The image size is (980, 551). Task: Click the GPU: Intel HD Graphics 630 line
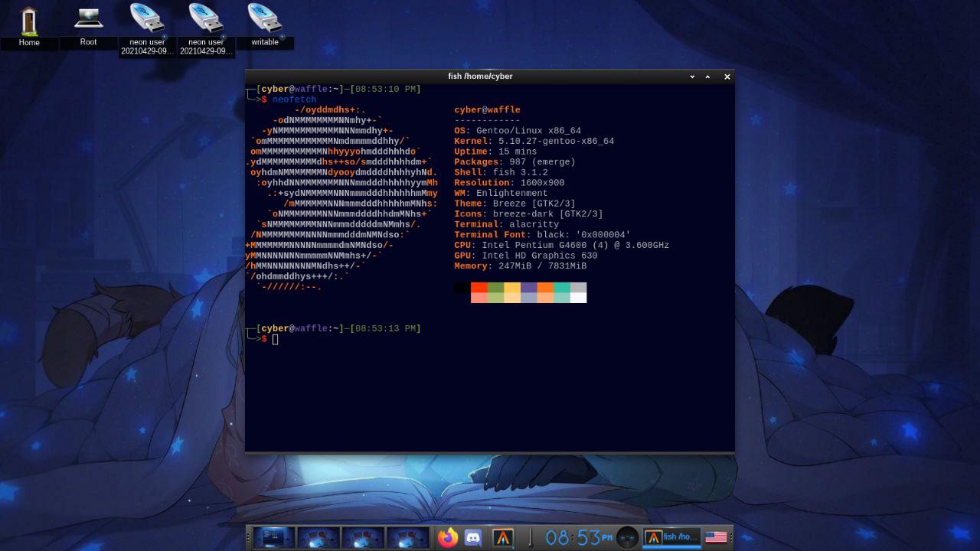[x=525, y=256]
